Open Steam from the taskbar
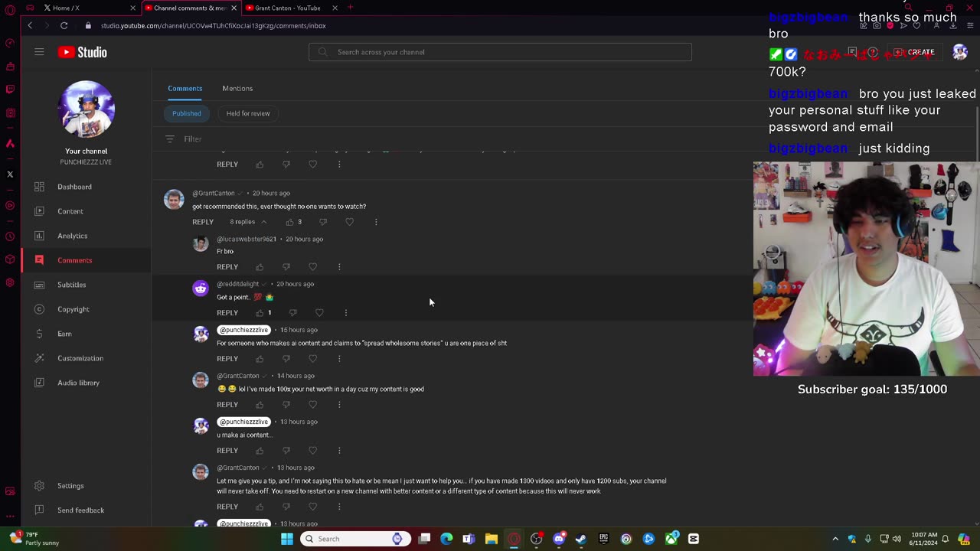Viewport: 980px width, 551px height. (x=581, y=539)
